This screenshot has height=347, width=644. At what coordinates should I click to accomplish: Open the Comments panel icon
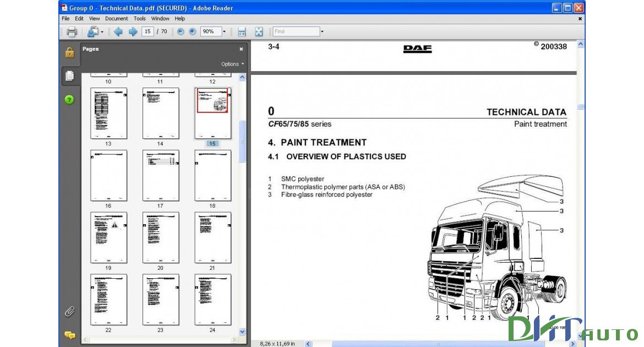pyautogui.click(x=69, y=334)
